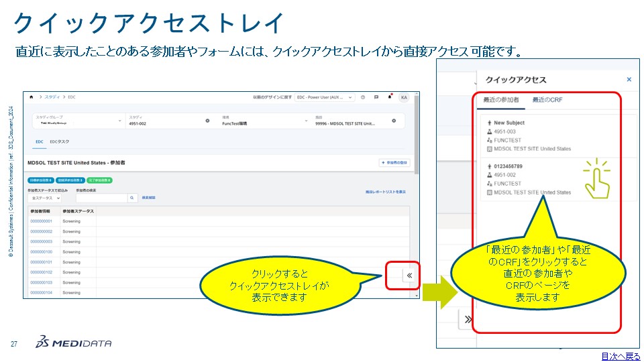Open the chat message icon in header
The width and height of the screenshot is (644, 362).
click(376, 97)
